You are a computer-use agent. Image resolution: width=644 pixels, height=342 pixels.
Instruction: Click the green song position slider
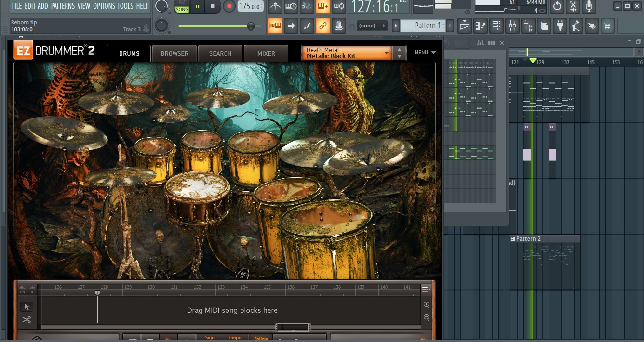pos(250,26)
